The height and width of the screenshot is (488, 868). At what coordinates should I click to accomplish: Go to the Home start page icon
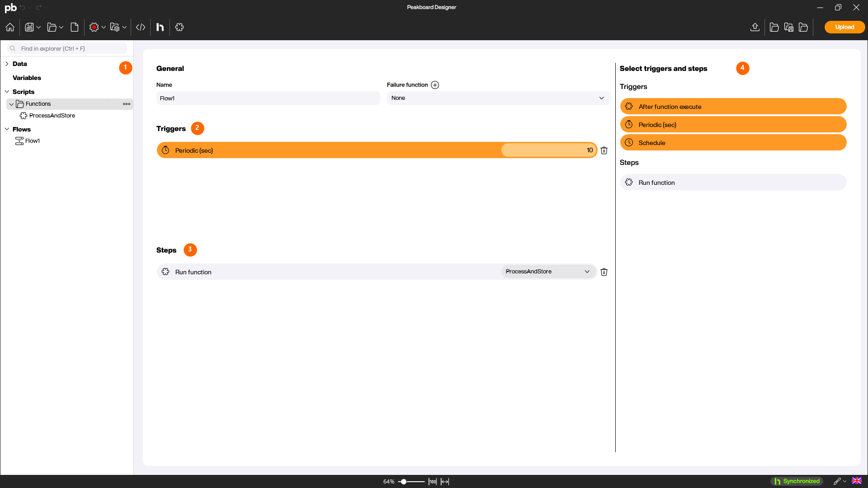(x=10, y=27)
